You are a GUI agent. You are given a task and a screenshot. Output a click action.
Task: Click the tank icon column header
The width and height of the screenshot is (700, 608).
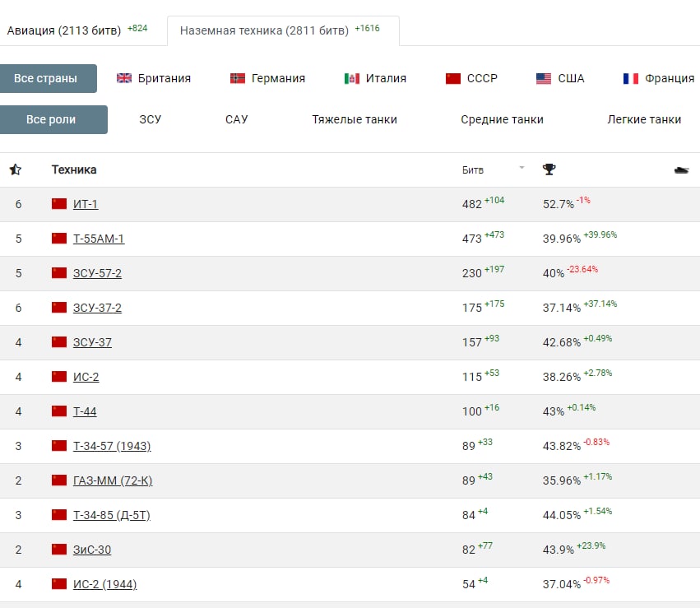tap(681, 170)
